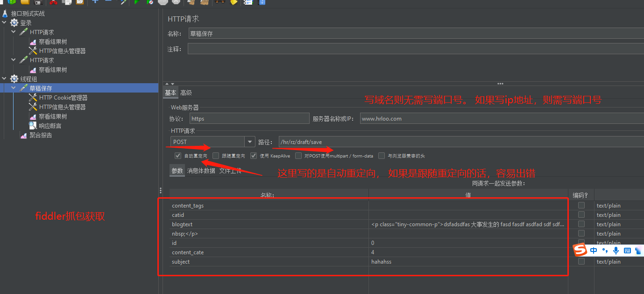
Task: Open the POST method dropdown
Action: click(x=250, y=142)
